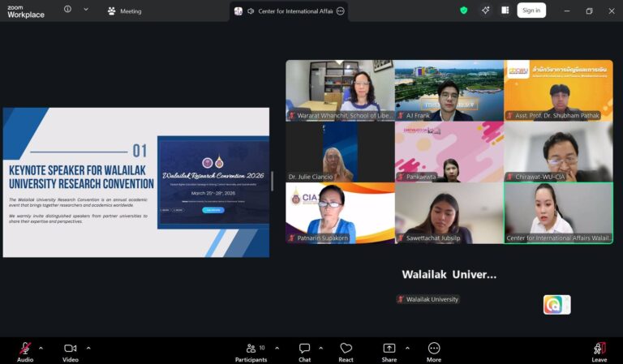The image size is (623, 364).
Task: Click muted mic icon on Sawettachat Jubsilp tile
Action: (x=401, y=238)
